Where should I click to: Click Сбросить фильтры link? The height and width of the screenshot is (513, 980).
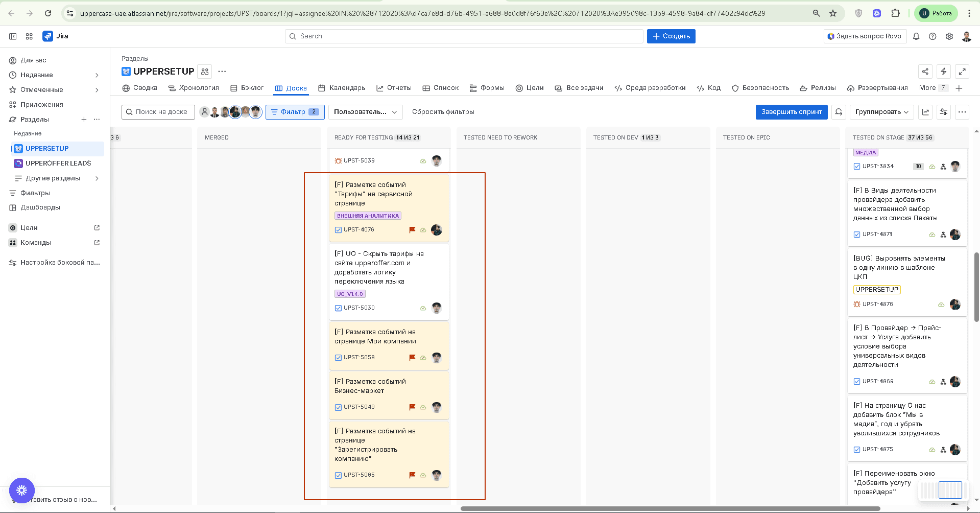(x=443, y=112)
